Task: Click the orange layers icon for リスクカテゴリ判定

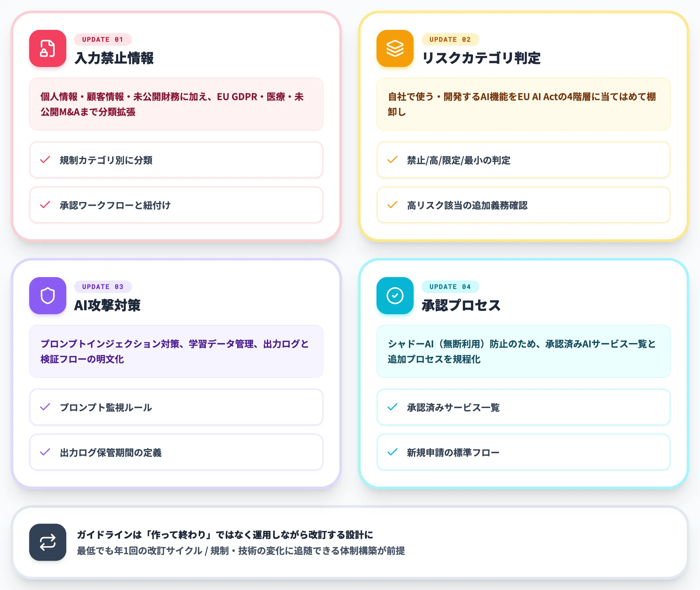Action: 395,48
